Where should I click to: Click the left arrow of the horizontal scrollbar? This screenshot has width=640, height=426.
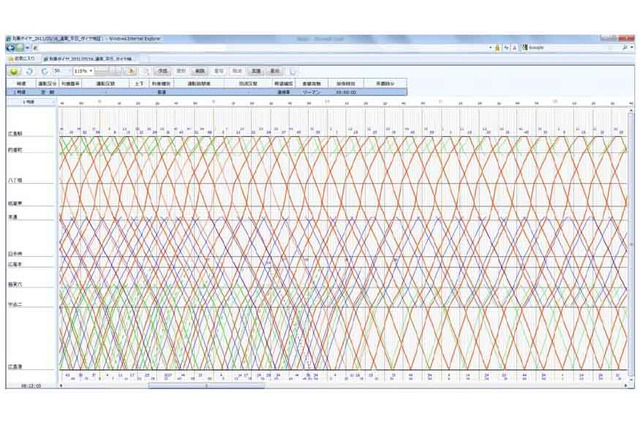(x=61, y=385)
